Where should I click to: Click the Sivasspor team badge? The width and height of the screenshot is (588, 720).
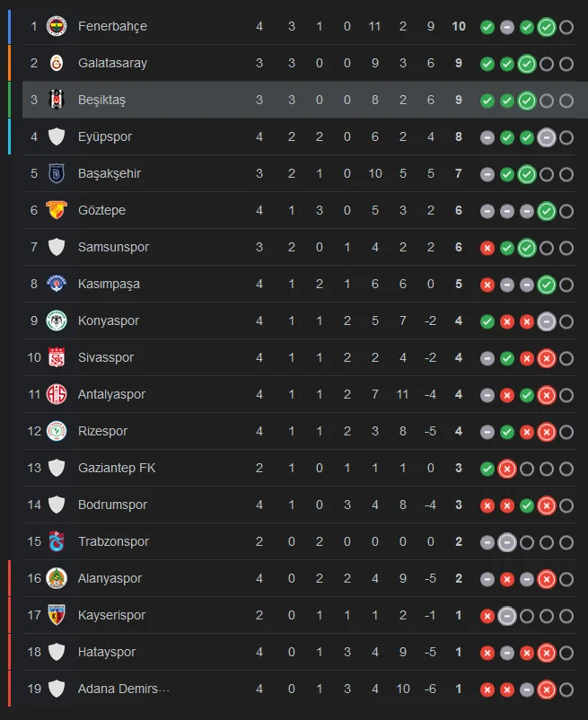(x=57, y=357)
